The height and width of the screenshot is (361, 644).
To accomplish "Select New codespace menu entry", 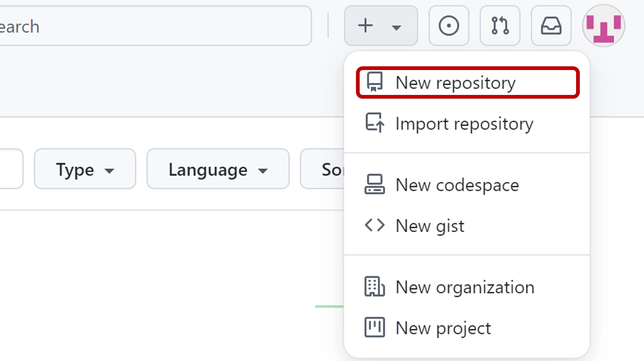I will coord(457,185).
